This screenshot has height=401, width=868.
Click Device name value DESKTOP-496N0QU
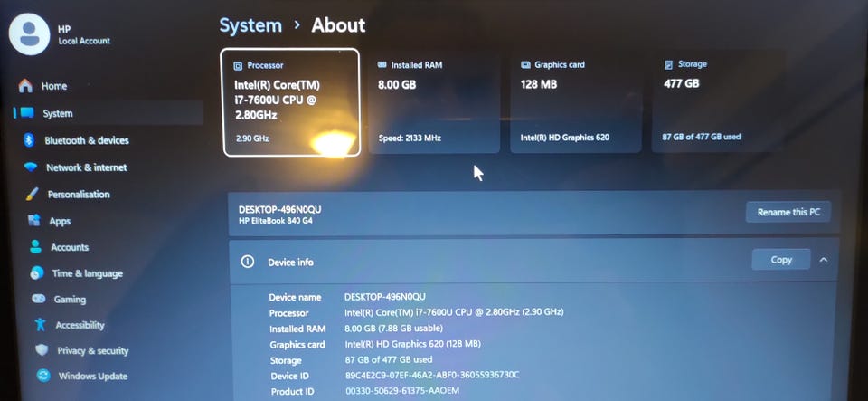tap(385, 297)
